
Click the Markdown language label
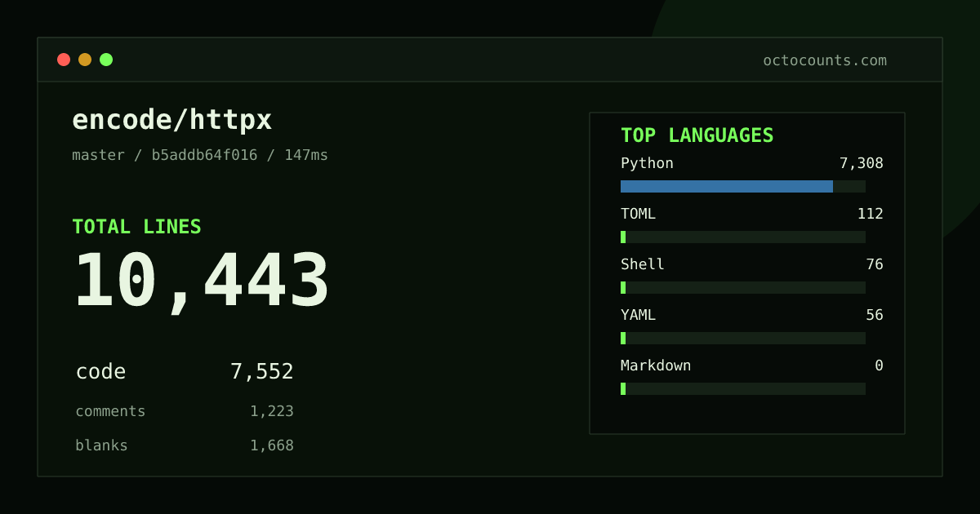pos(656,366)
